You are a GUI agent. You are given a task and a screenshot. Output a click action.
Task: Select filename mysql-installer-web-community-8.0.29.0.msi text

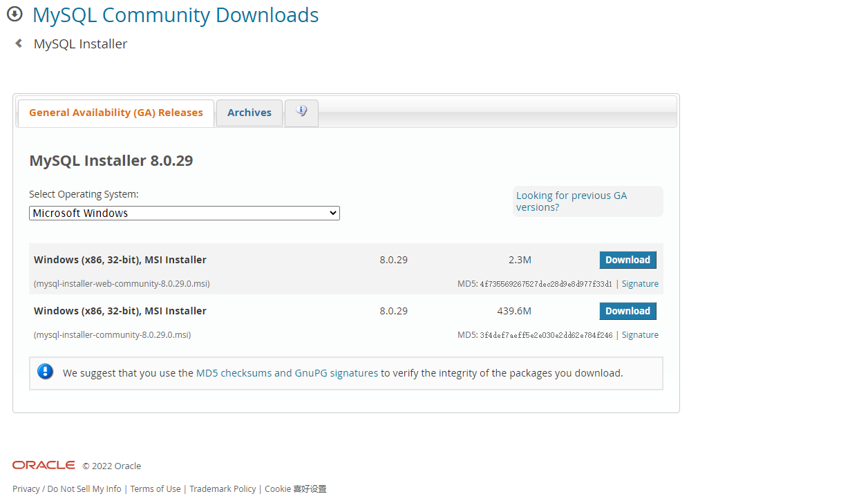pyautogui.click(x=122, y=284)
